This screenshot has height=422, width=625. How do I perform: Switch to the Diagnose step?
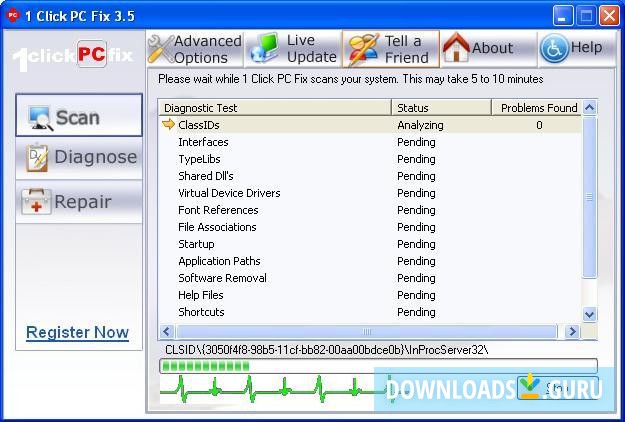79,158
